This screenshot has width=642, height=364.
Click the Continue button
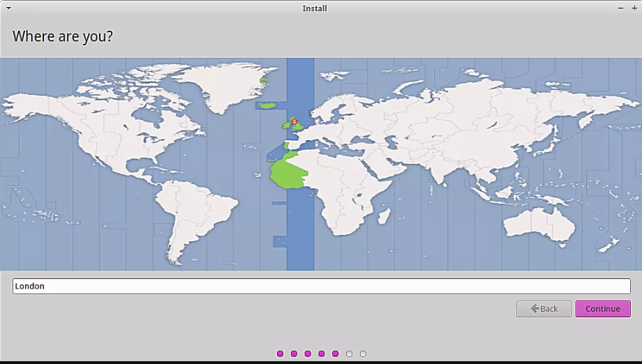point(603,309)
